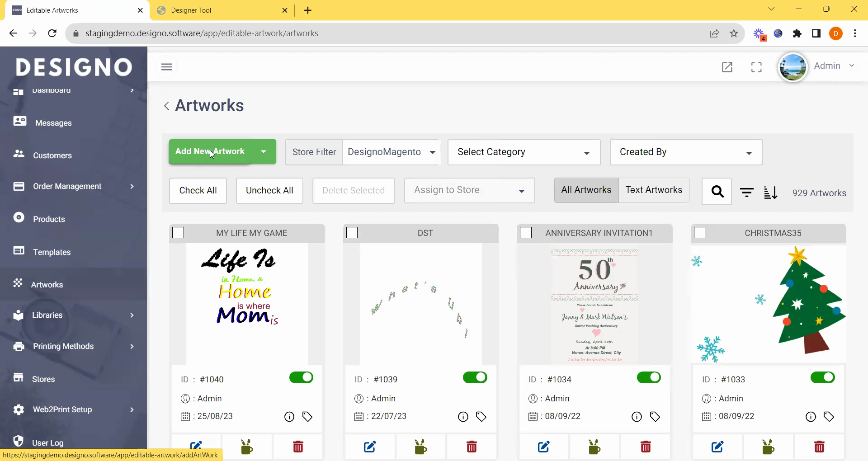Switch to Text Artworks tab

click(x=653, y=190)
